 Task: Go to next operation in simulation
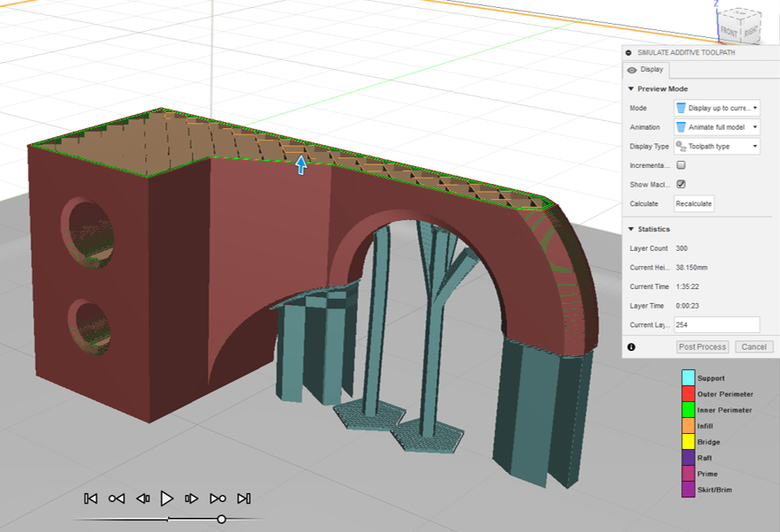pos(218,498)
